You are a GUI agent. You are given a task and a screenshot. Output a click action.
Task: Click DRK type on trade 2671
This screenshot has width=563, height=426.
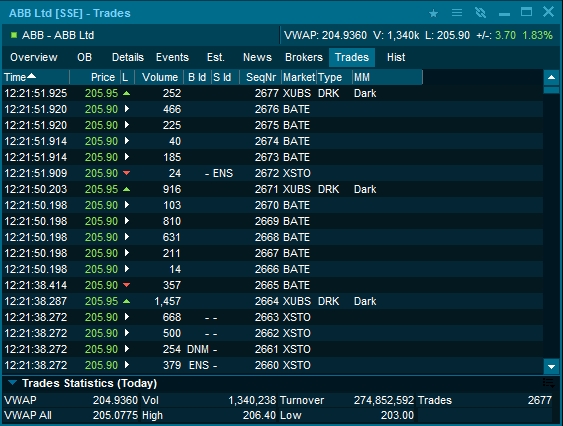[328, 189]
